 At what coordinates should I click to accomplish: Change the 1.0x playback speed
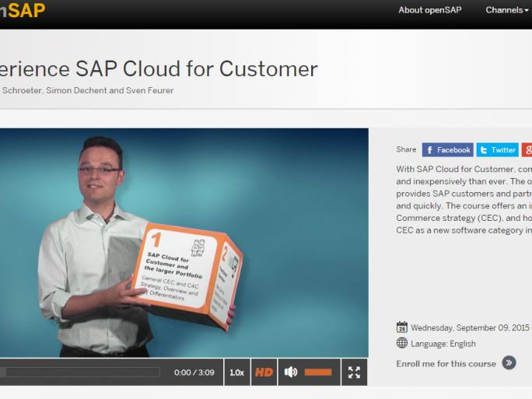click(236, 373)
